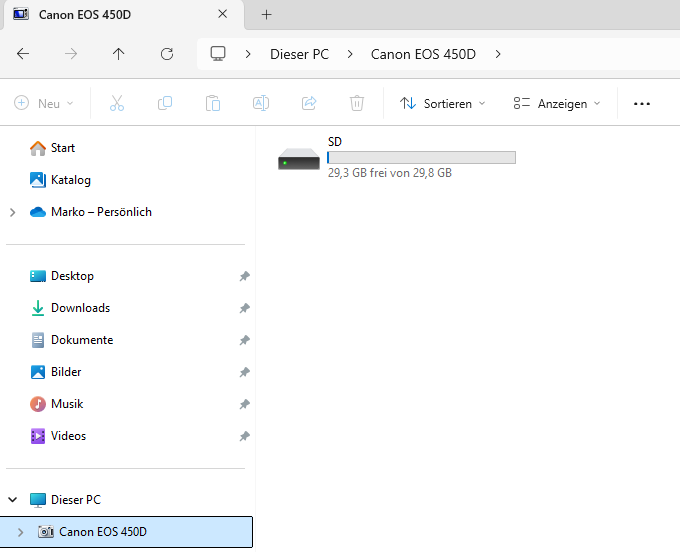Close the Canon EOS 450D tab
680x552 pixels.
[x=222, y=14]
